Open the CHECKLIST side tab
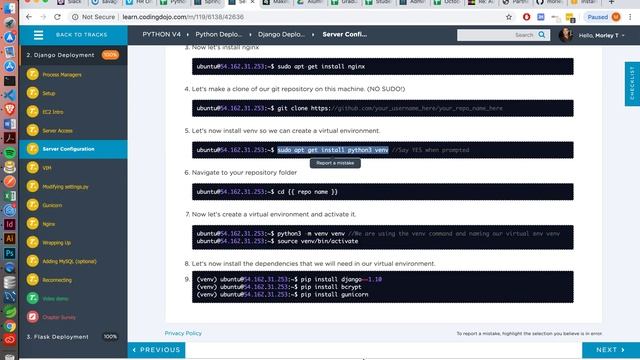640x360 pixels. (632, 84)
